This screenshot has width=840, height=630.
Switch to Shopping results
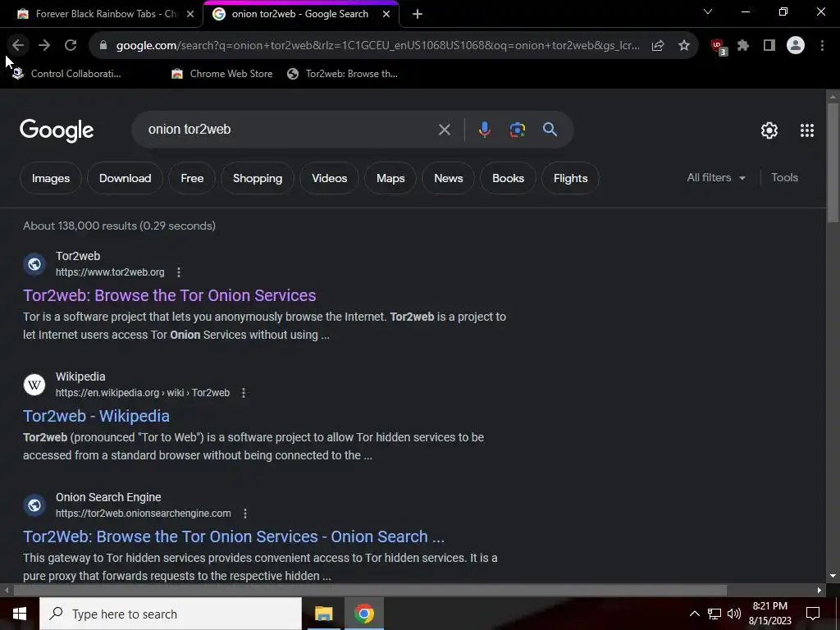tap(258, 178)
